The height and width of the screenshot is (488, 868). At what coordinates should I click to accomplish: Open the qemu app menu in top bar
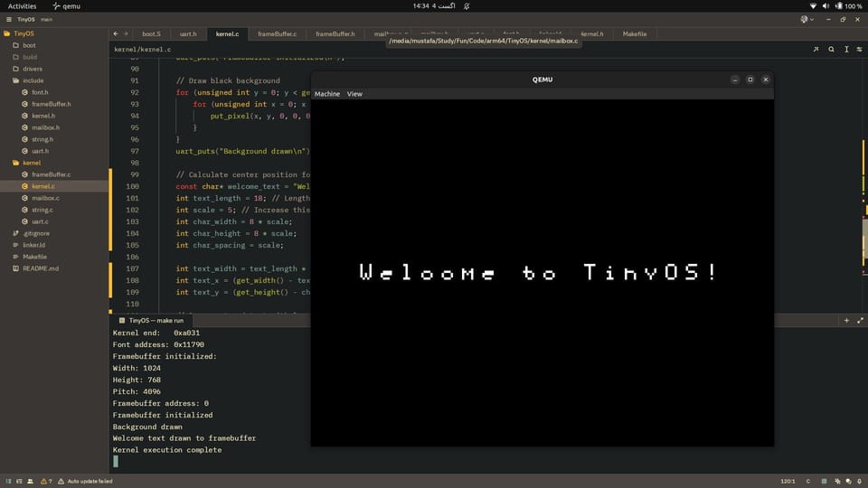point(67,6)
